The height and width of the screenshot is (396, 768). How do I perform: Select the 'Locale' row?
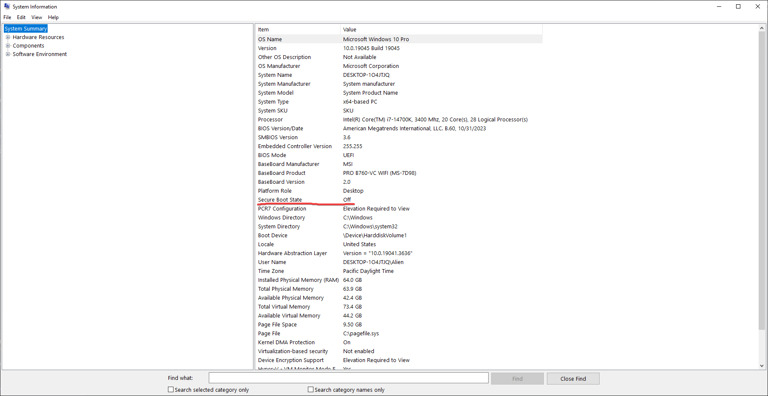pos(399,244)
